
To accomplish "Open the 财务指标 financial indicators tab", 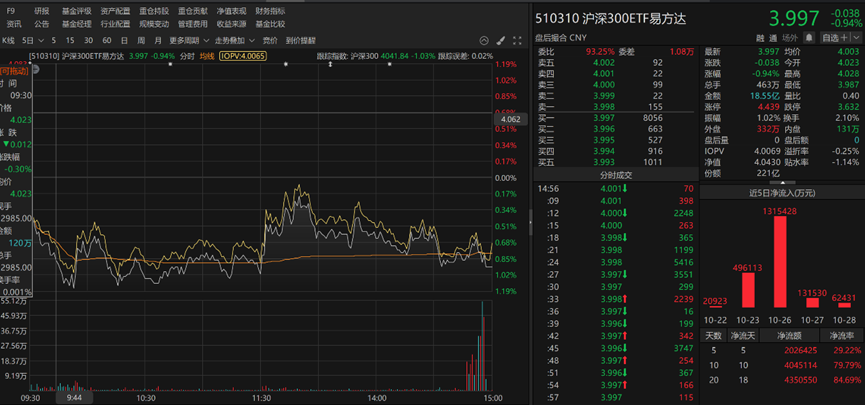I will point(270,10).
